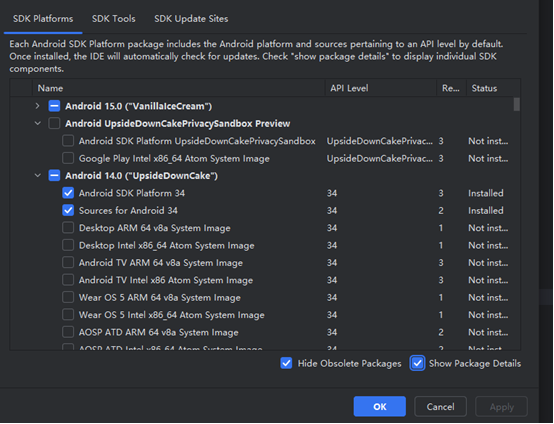Check Android TV ARM 64 v8a System Image

68,263
